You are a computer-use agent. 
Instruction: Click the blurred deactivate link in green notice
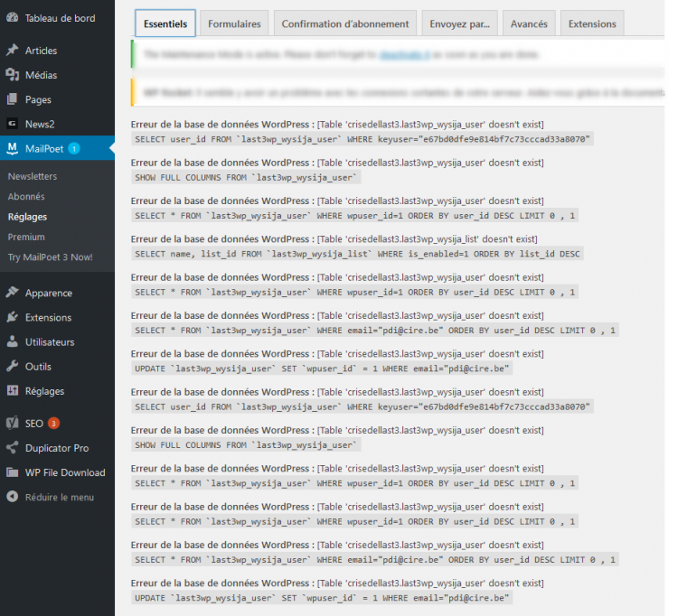click(404, 54)
